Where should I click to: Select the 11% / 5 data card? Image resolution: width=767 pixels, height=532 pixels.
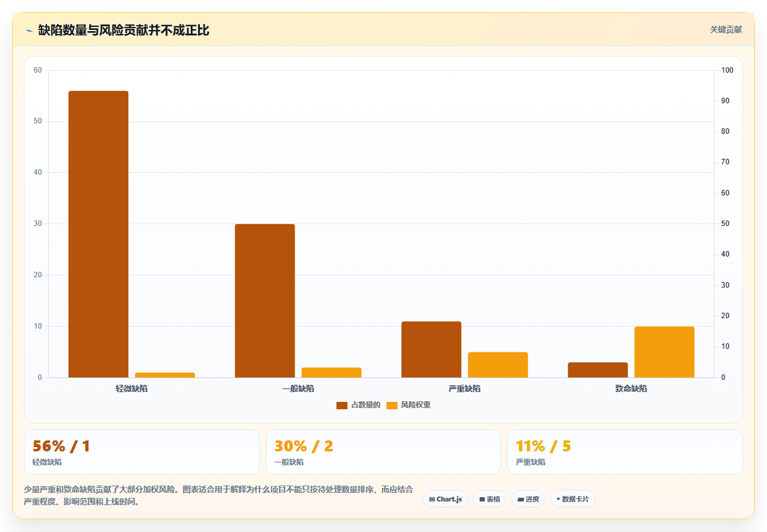[x=625, y=452]
